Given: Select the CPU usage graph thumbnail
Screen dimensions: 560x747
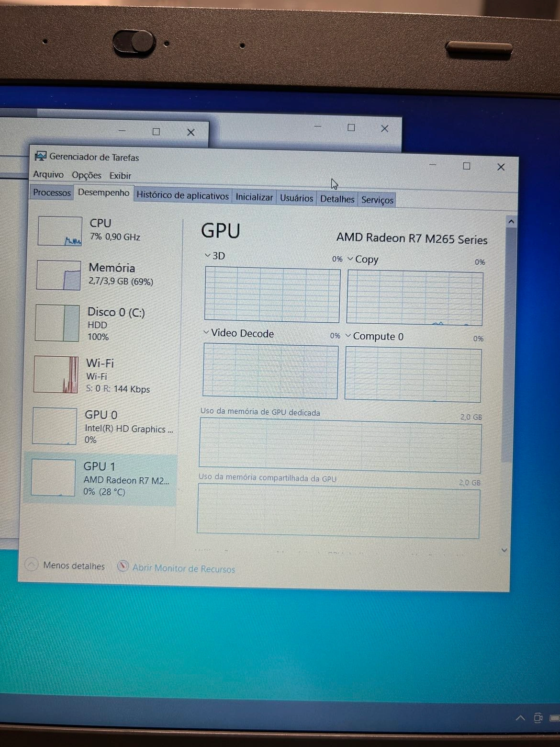Looking at the screenshot, I should [60, 231].
